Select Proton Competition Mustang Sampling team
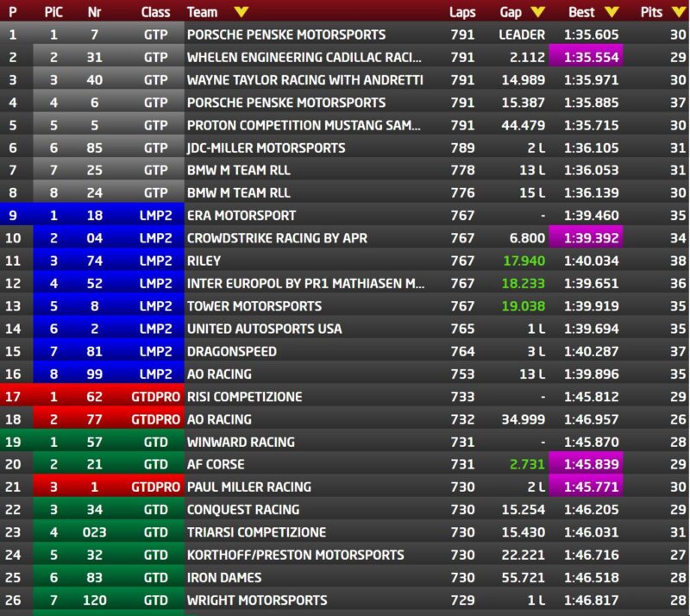This screenshot has height=616, width=690. (304, 125)
